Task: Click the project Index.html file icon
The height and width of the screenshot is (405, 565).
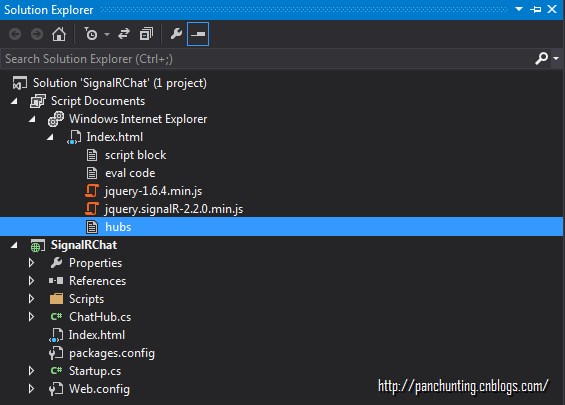Action: tap(56, 335)
